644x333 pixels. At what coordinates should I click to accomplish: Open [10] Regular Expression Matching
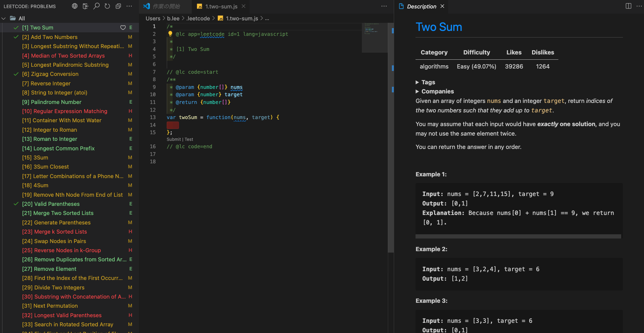[70, 111]
